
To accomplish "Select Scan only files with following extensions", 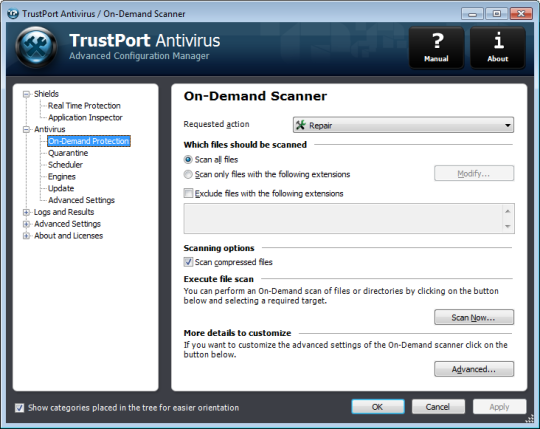I will point(188,175).
